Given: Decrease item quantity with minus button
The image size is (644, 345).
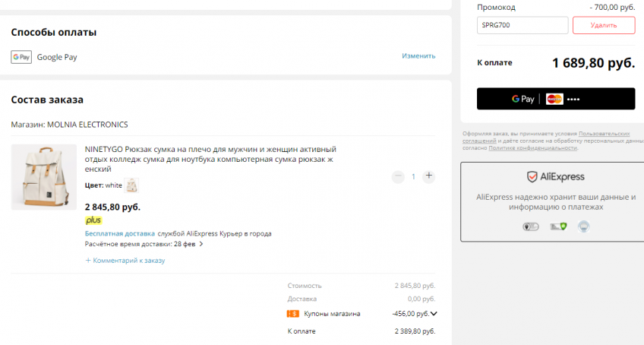Looking at the screenshot, I should [x=398, y=176].
